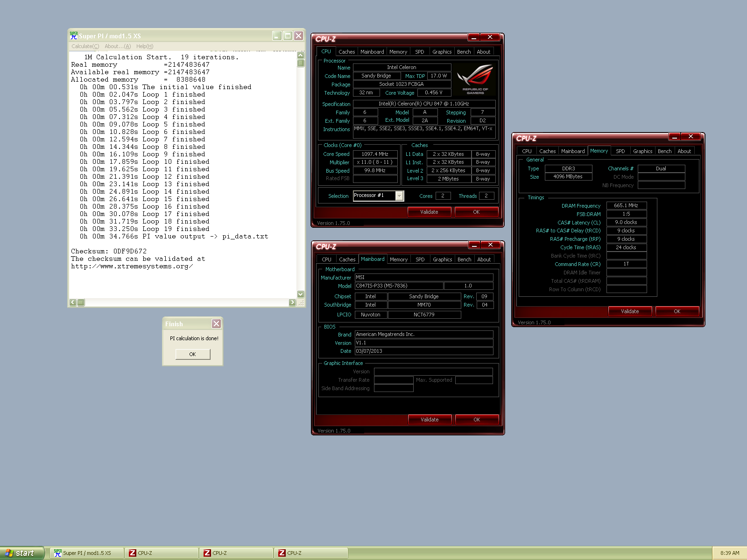Image resolution: width=747 pixels, height=560 pixels.
Task: Click Super PI taskbar button
Action: tap(87, 553)
